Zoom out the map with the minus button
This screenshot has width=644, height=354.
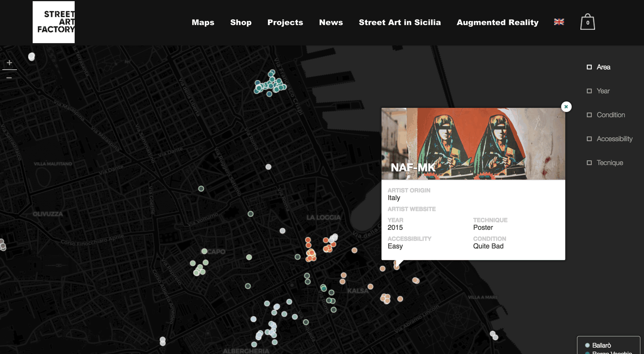click(9, 77)
